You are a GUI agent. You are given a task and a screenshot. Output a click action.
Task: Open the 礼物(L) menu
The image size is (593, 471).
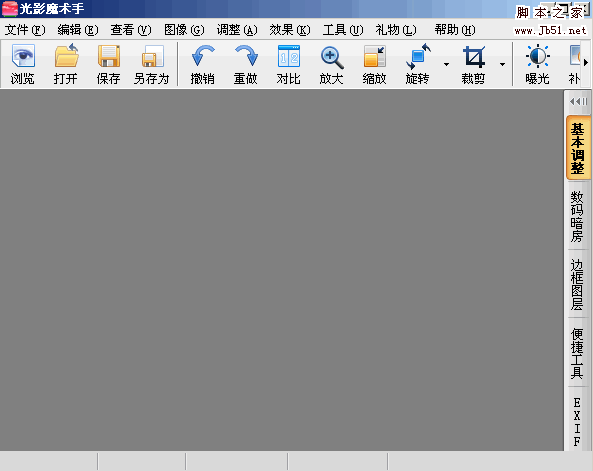396,30
